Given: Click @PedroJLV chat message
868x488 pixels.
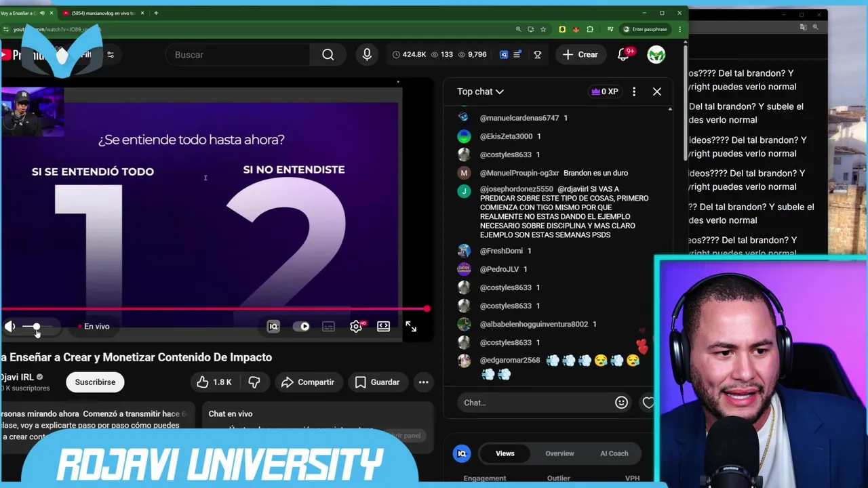Looking at the screenshot, I should (x=503, y=269).
